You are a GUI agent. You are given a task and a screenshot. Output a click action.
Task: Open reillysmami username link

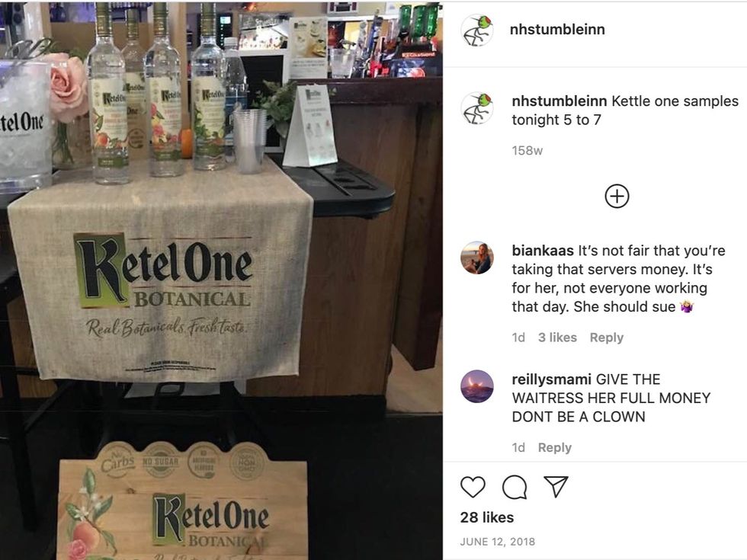[x=551, y=379]
